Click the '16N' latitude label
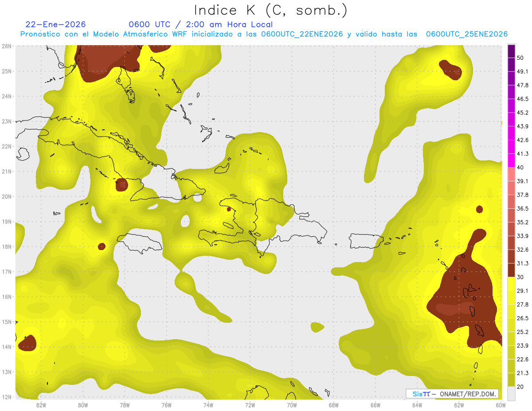The height and width of the screenshot is (411, 532). pos(6,297)
